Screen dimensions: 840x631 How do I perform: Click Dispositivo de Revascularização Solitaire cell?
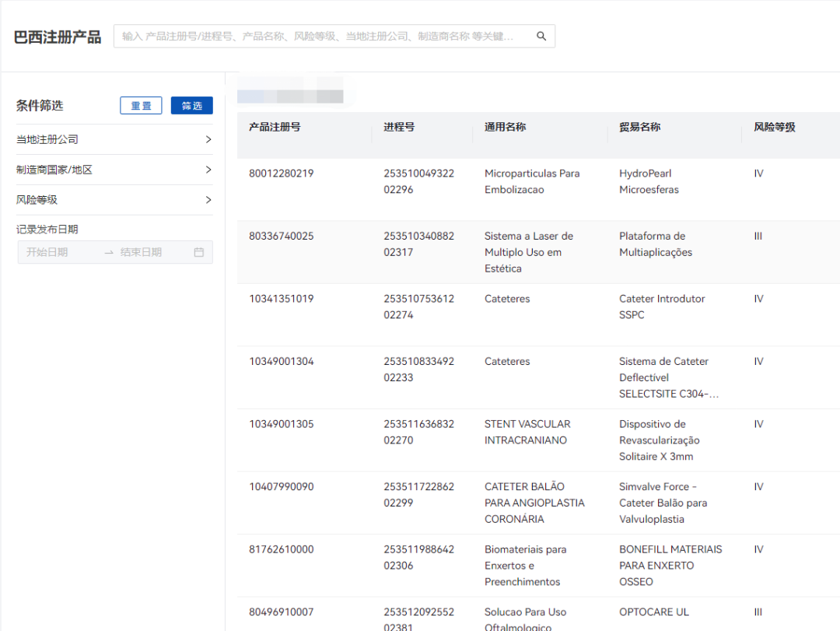click(x=660, y=440)
